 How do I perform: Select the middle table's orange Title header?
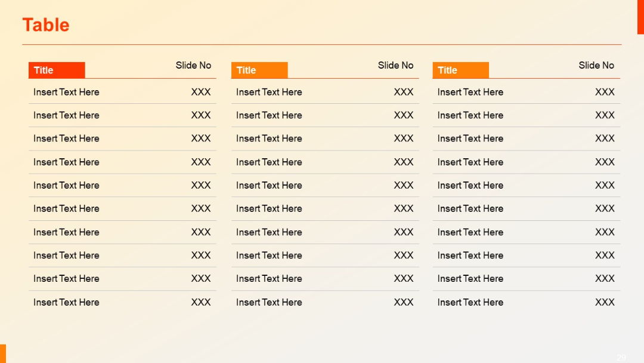pos(259,70)
